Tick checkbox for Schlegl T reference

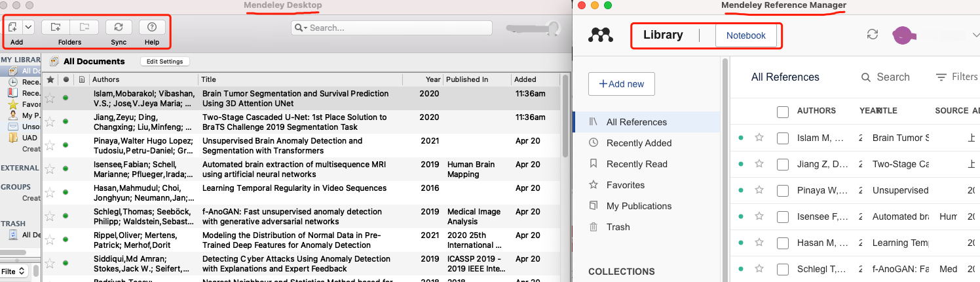click(x=783, y=270)
